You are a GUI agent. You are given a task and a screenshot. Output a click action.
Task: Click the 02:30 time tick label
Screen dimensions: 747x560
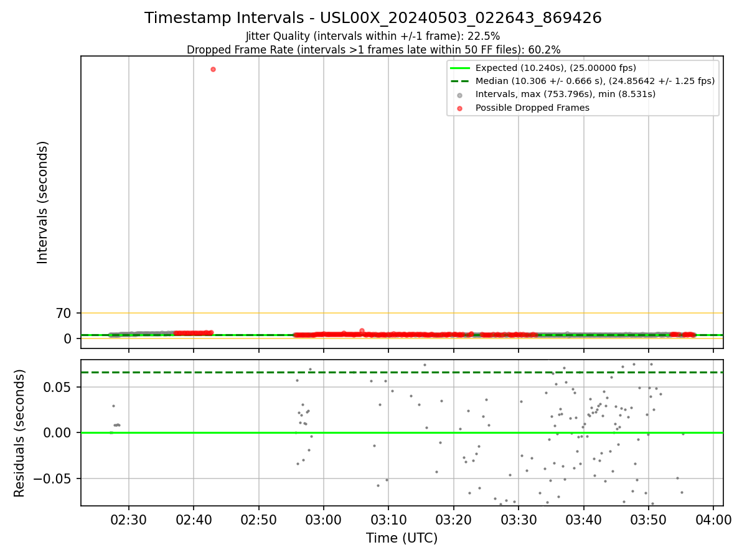pos(129,520)
